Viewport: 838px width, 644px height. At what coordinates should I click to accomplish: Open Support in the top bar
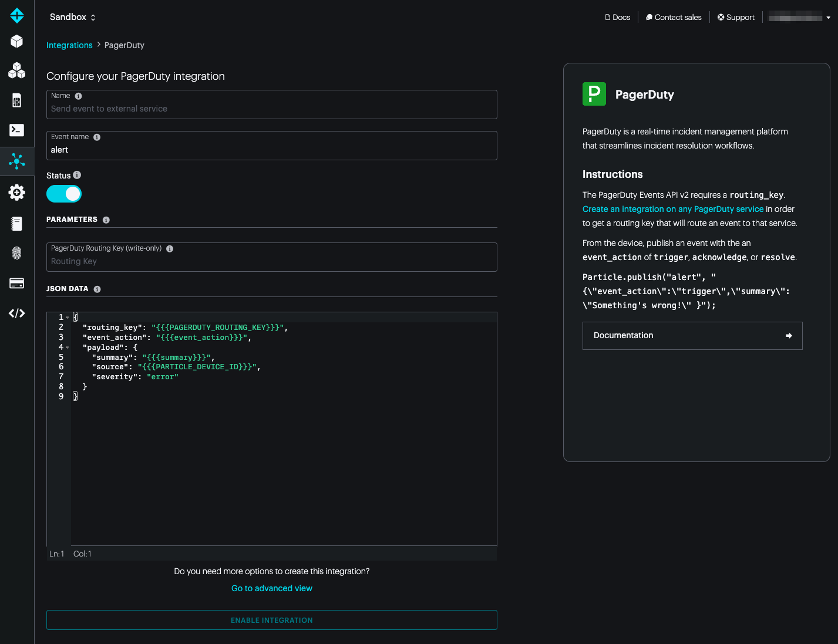(x=736, y=18)
